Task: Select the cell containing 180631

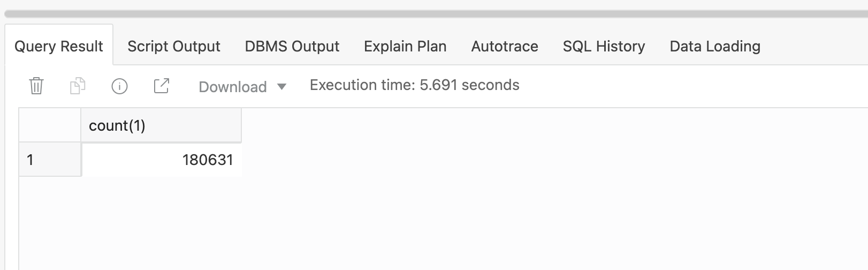Action: (161, 160)
